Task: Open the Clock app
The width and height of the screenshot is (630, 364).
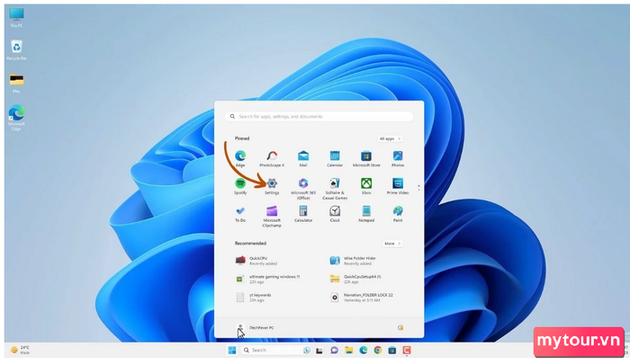Action: pyautogui.click(x=335, y=214)
